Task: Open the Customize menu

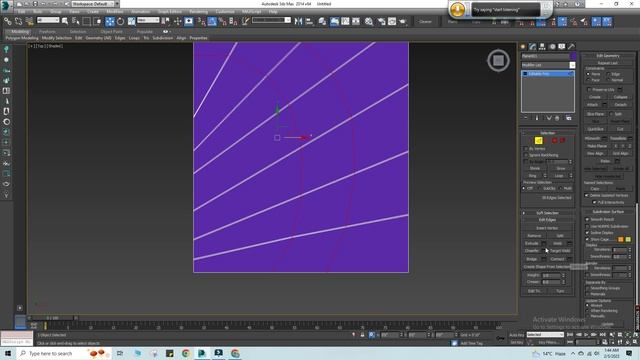Action: pos(225,12)
